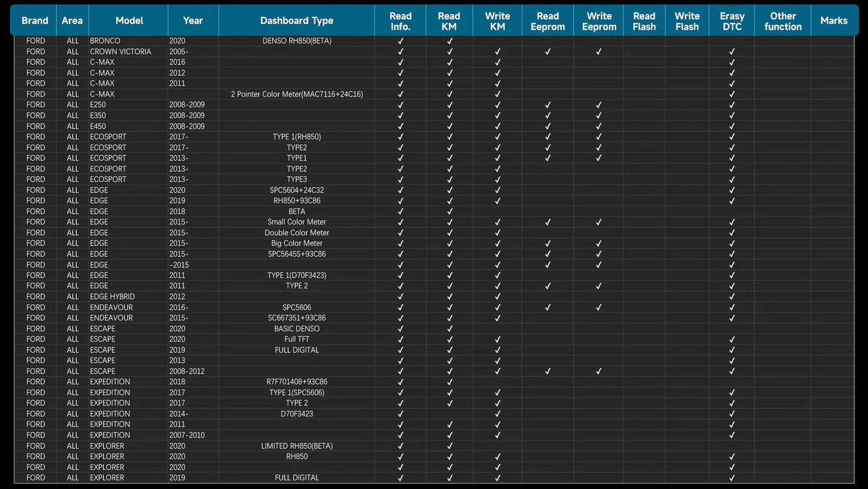Click Read Eeprom checkmark for CROWN VICTORIA

547,52
